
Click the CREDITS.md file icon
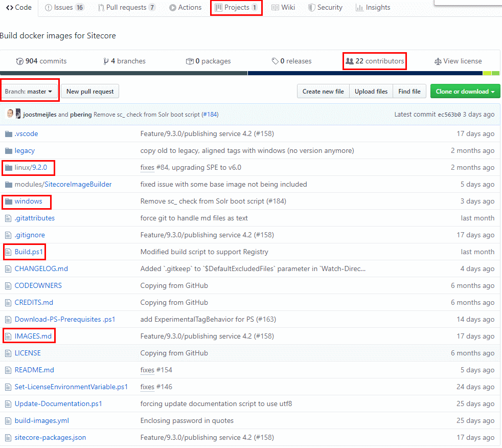point(8,303)
